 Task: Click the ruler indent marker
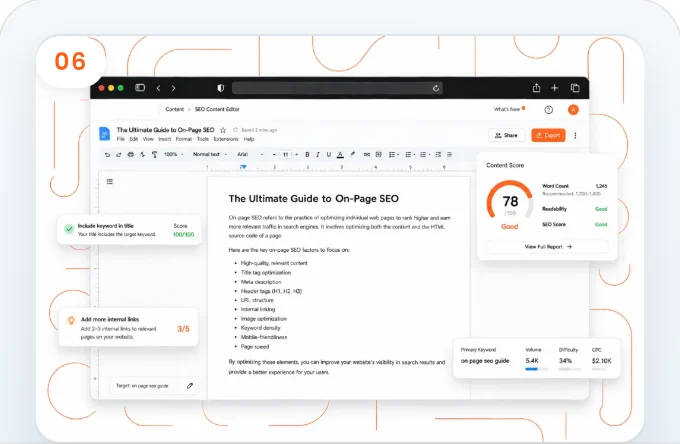click(244, 167)
